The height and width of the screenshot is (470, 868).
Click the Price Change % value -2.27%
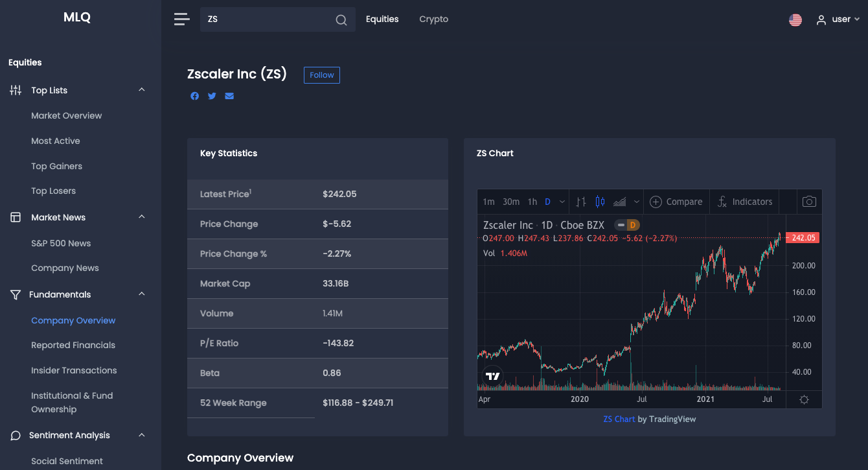[337, 254]
